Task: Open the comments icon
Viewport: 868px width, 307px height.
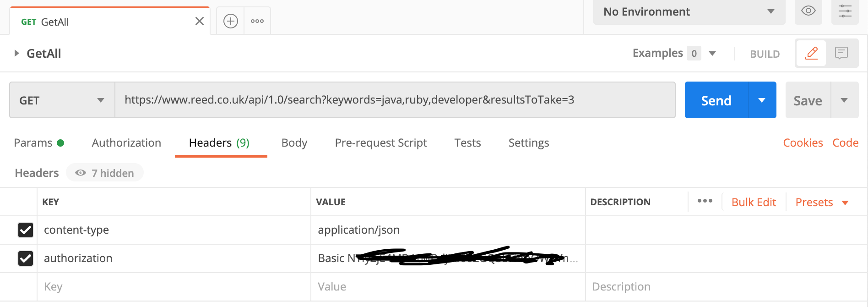Action: (841, 53)
